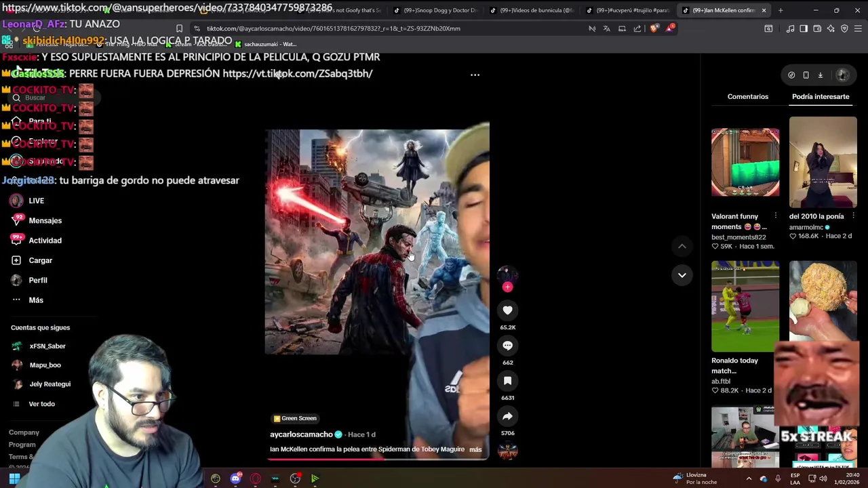The width and height of the screenshot is (868, 488).
Task: Go to next video with down chevron
Action: (682, 275)
